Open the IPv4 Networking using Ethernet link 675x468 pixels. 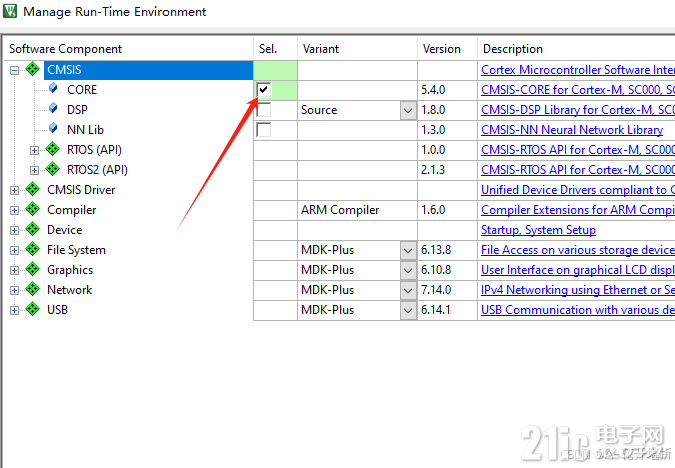point(578,290)
